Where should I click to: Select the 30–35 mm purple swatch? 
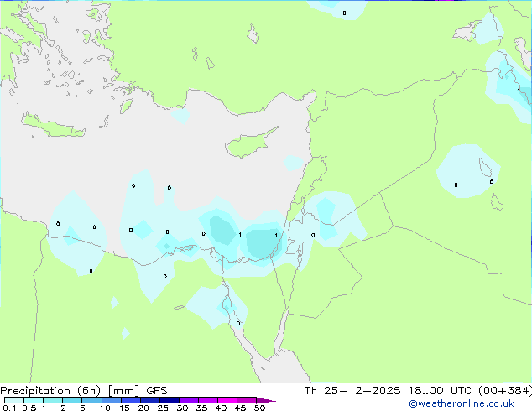(x=189, y=400)
